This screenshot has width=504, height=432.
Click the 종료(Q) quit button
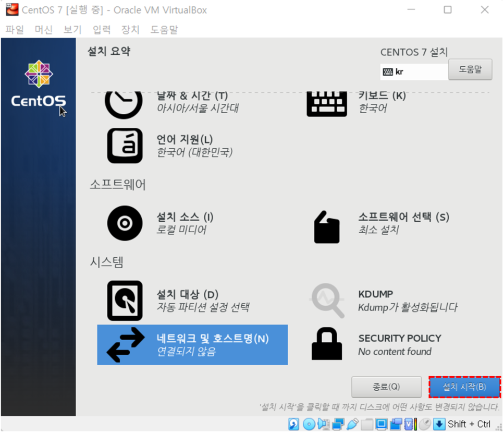[x=386, y=387]
